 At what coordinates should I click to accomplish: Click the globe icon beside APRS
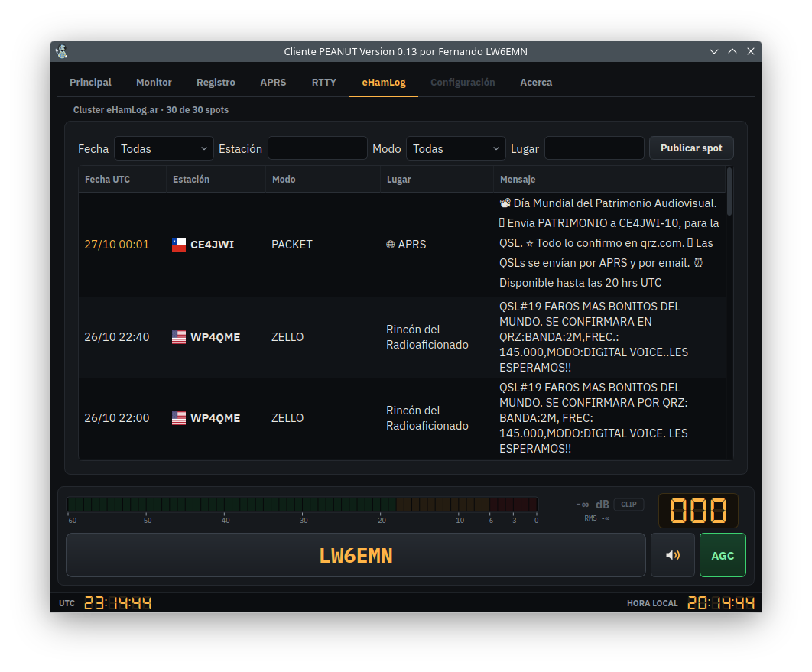pos(391,245)
